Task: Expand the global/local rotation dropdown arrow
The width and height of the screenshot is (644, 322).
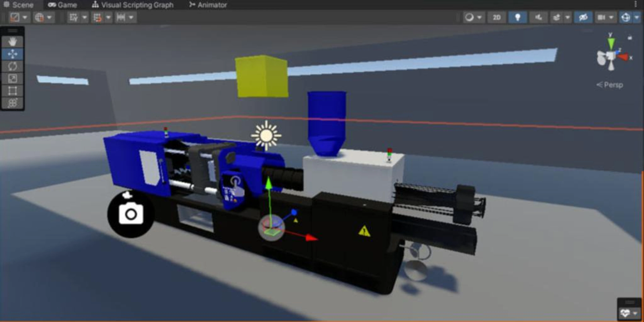Action: 49,17
